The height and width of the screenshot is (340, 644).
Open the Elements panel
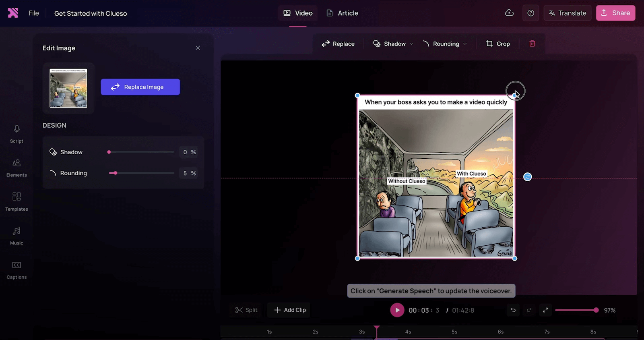pyautogui.click(x=17, y=168)
